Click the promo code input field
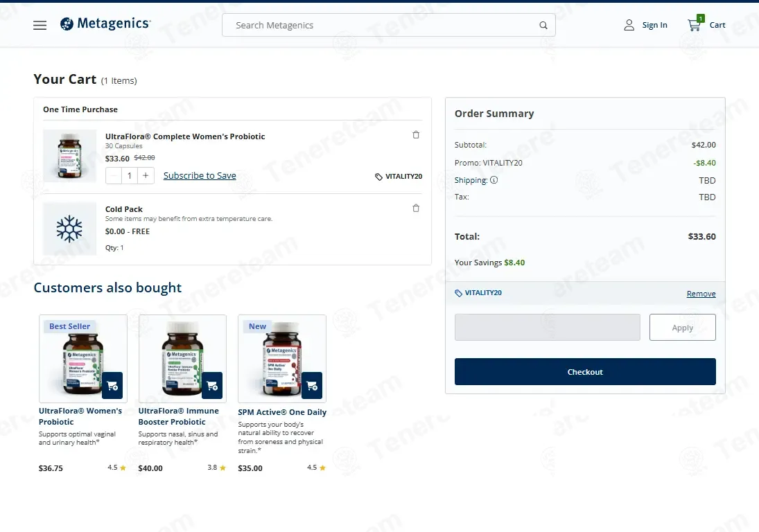This screenshot has height=532, width=759. tap(547, 328)
